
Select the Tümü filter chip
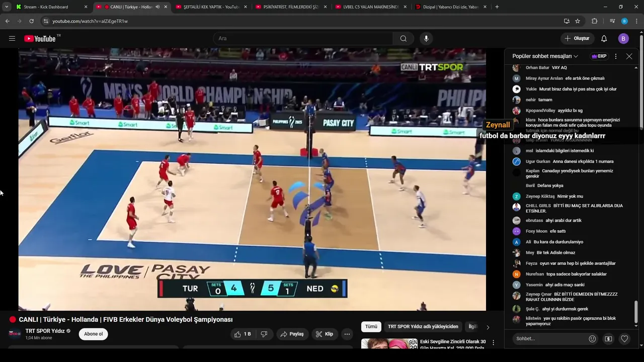(371, 327)
